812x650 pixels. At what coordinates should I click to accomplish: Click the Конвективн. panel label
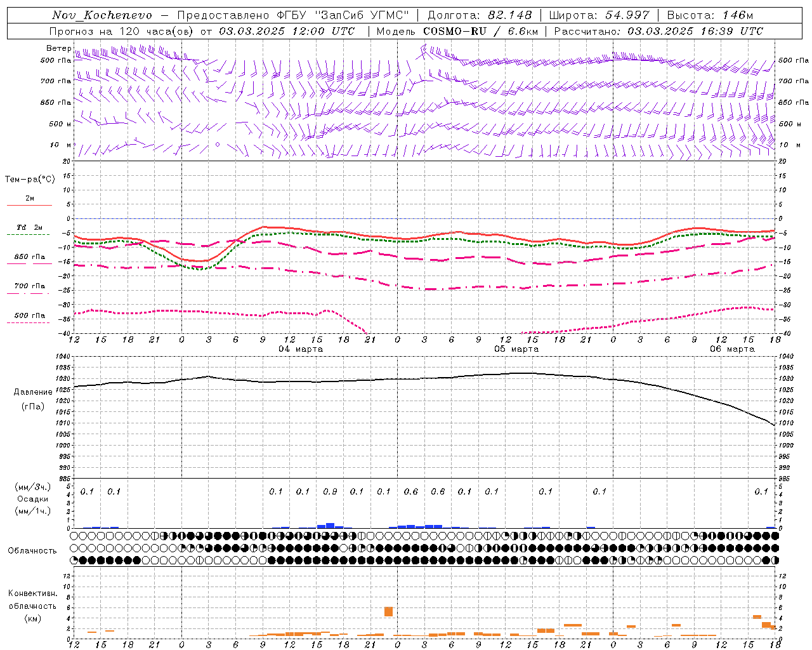[x=33, y=594]
